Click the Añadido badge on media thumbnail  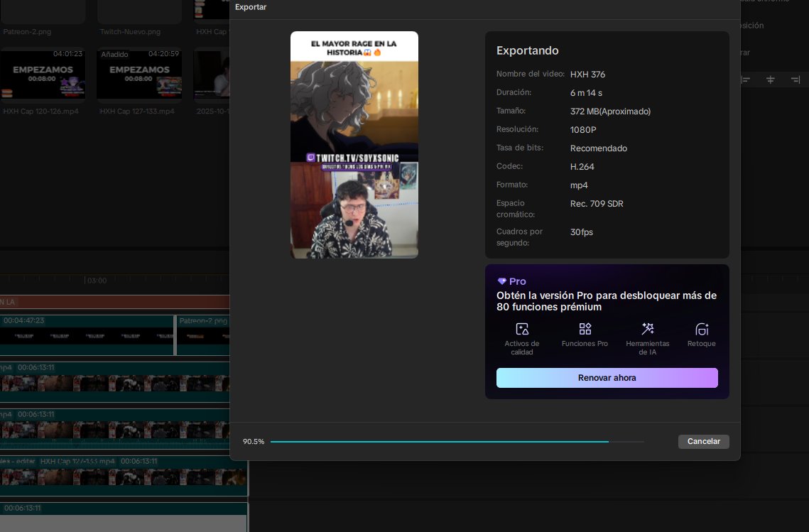pyautogui.click(x=114, y=54)
